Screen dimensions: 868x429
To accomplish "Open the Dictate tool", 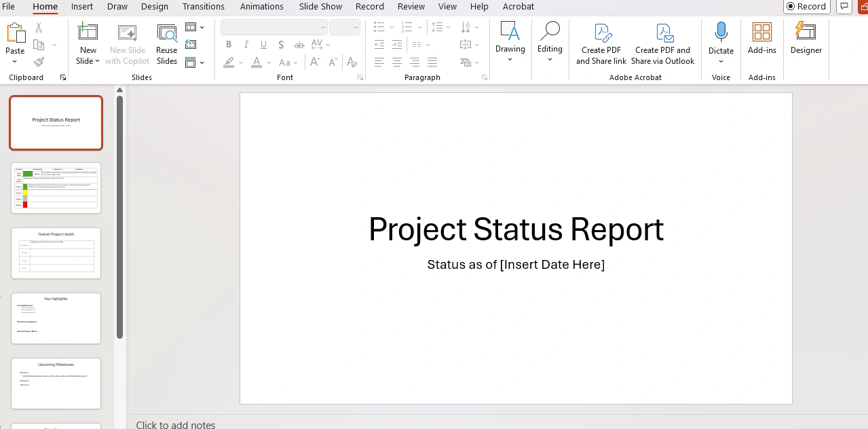I will point(720,37).
